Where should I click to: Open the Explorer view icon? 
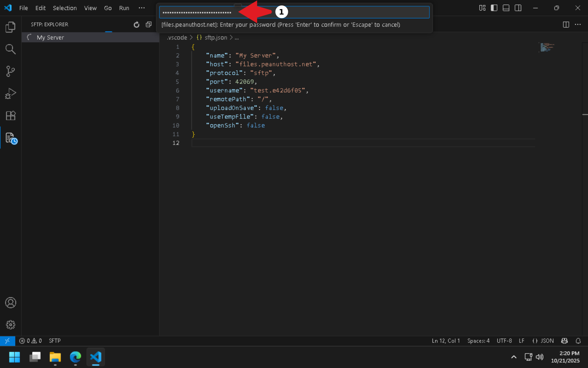tap(11, 27)
